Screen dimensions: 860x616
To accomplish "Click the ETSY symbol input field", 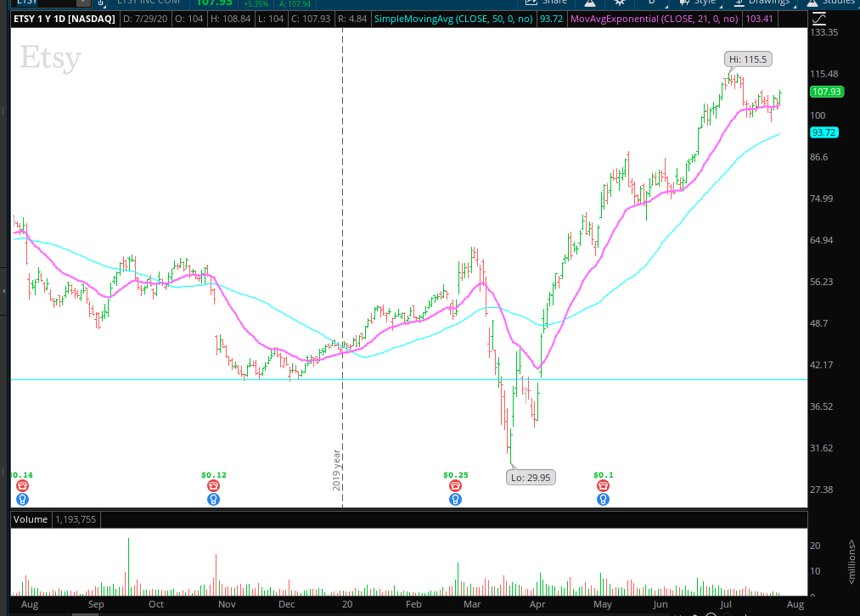I will [46, 3].
